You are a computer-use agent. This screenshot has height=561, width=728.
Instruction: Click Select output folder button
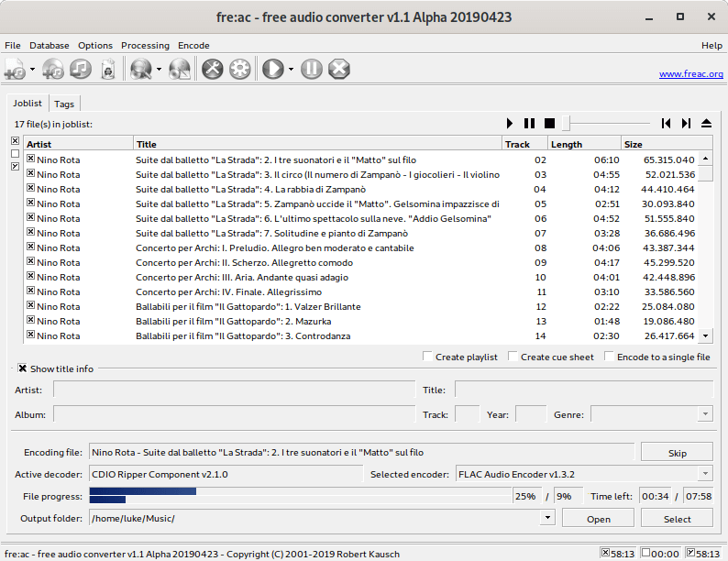677,518
